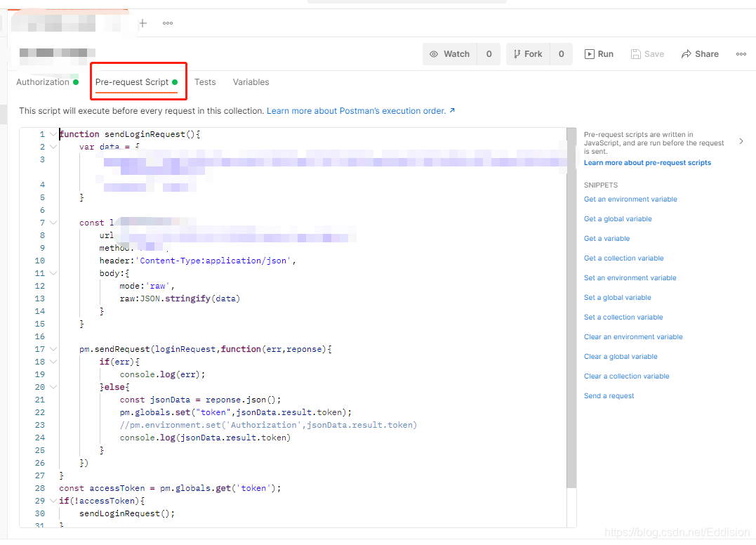Insert 'Get a global variable' snippet
The height and width of the screenshot is (545, 756).
[x=618, y=219]
